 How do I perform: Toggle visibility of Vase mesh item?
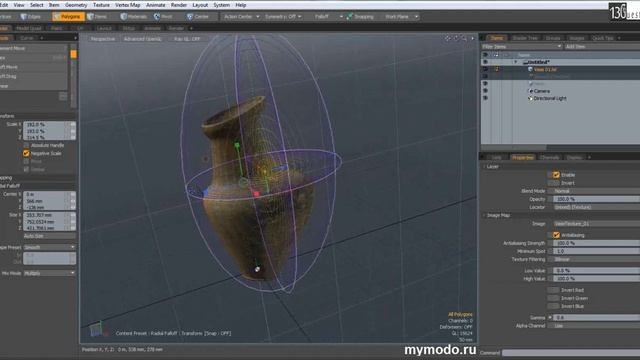click(x=485, y=69)
